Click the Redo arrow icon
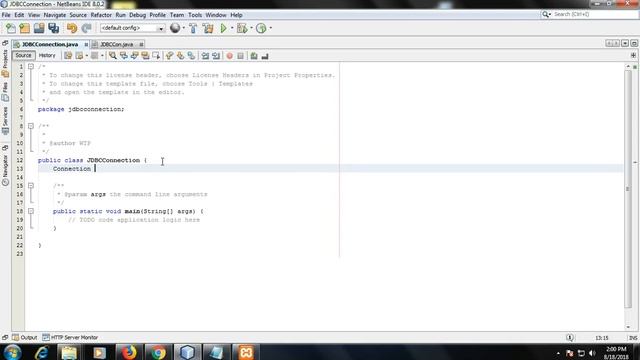 [x=86, y=28]
